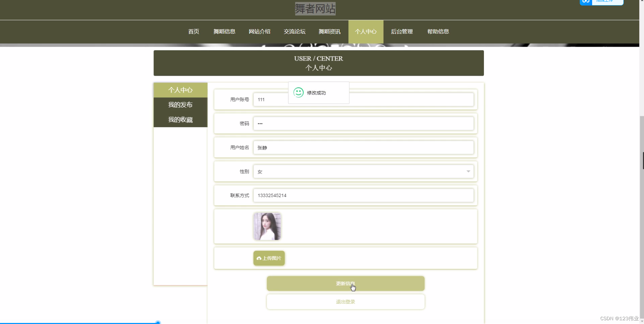Open the 性别 dropdown arrow

468,171
